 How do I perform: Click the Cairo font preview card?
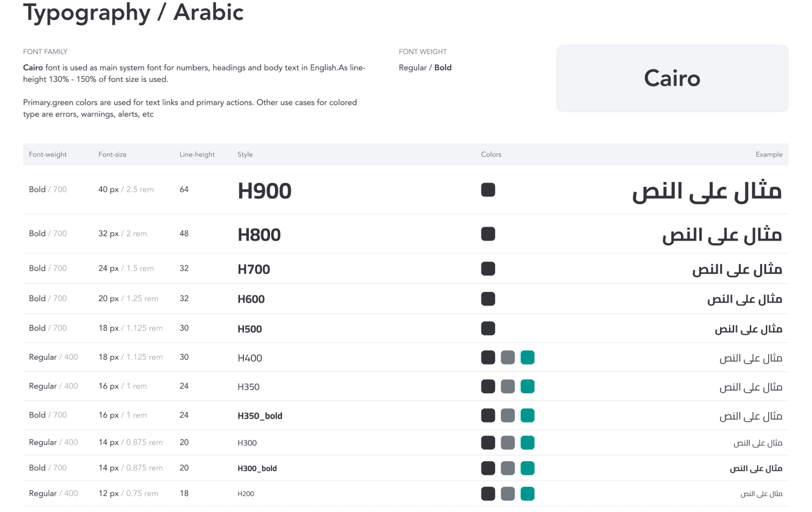[x=672, y=78]
